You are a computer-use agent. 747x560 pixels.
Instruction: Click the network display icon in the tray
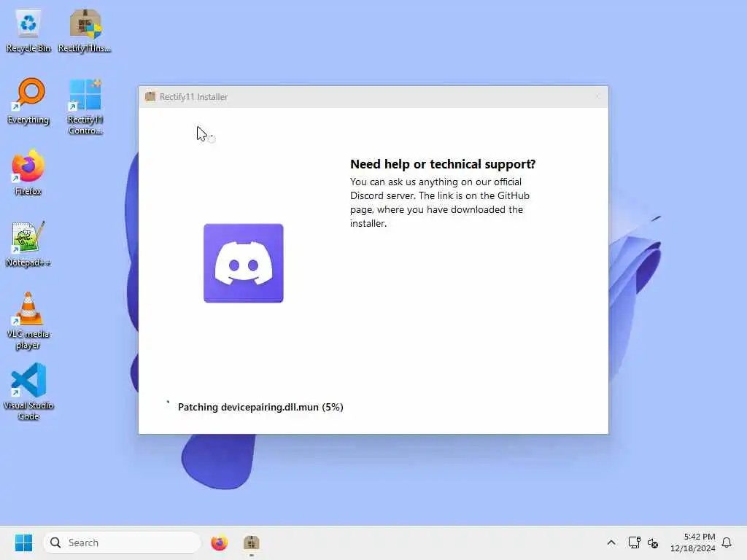[x=634, y=542]
